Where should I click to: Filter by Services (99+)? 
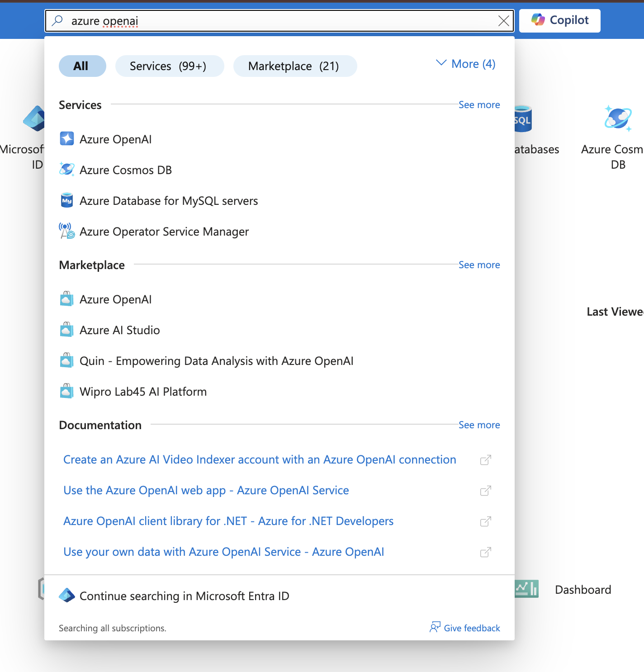170,66
